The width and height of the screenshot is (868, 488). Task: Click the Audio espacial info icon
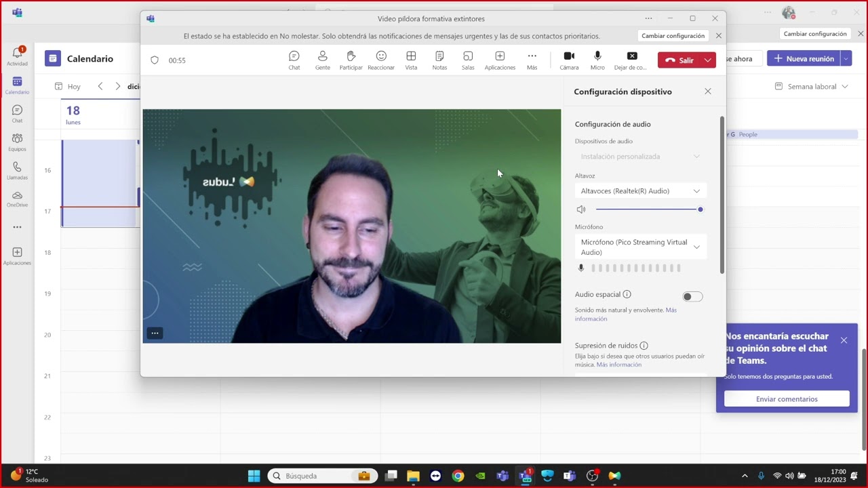point(627,294)
